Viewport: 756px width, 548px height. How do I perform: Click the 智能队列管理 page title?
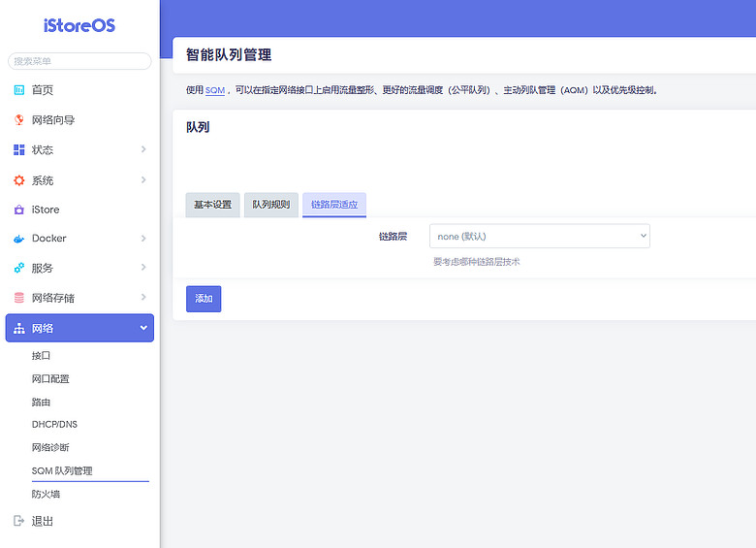click(229, 55)
